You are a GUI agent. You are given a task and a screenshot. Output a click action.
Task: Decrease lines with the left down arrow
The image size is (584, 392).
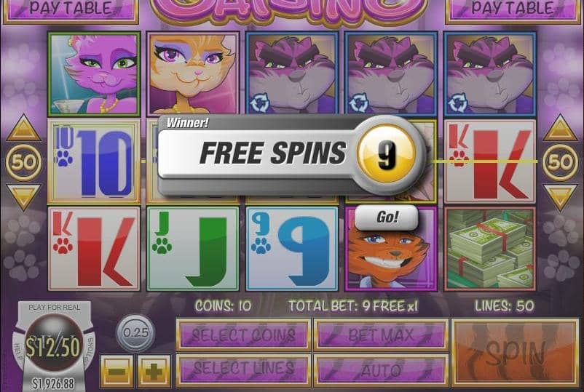[x=23, y=197]
